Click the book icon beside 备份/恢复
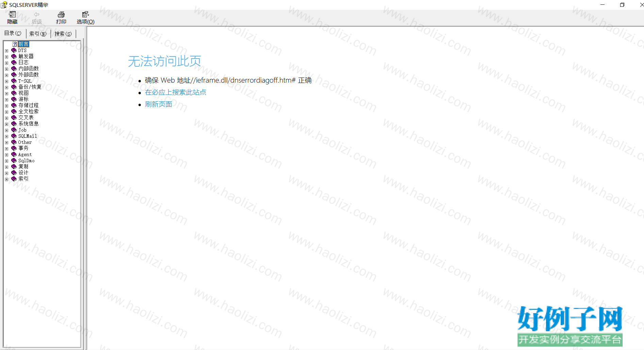Screen dimensions: 644x350 pos(14,87)
